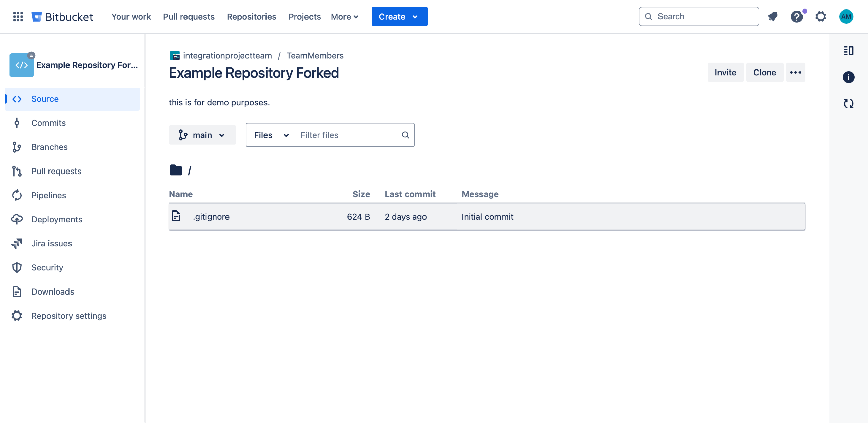Click into the Filter files field
Image resolution: width=868 pixels, height=423 pixels.
pyautogui.click(x=347, y=135)
